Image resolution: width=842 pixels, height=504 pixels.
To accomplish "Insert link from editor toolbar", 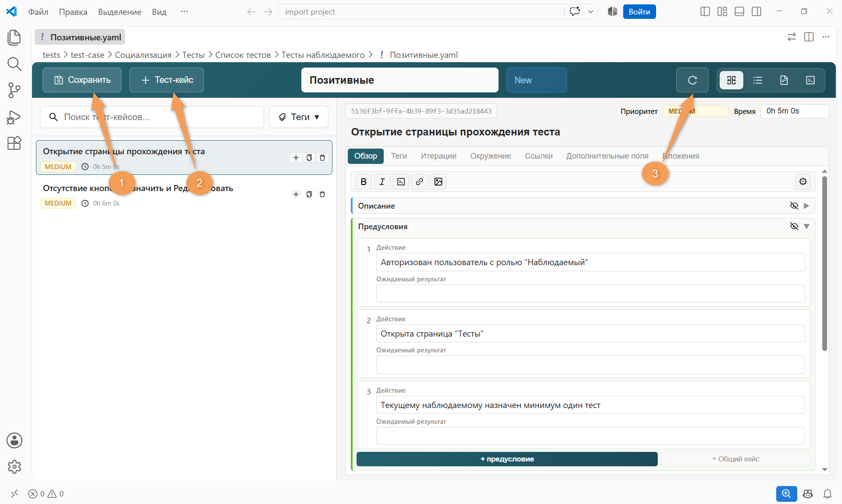I will [x=419, y=182].
